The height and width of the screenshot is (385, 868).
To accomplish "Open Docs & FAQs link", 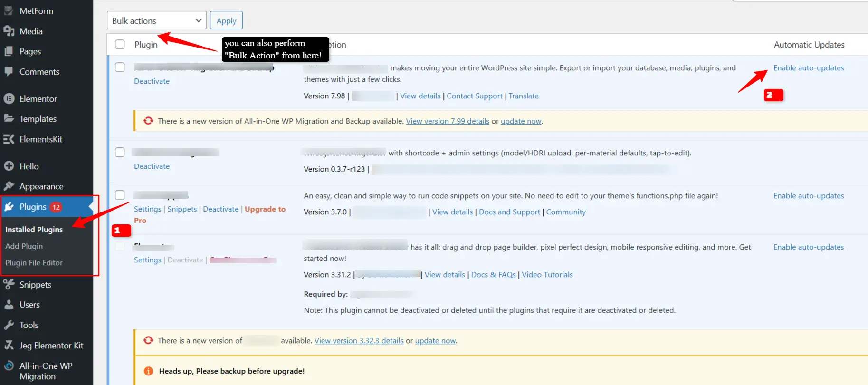I will [x=493, y=275].
